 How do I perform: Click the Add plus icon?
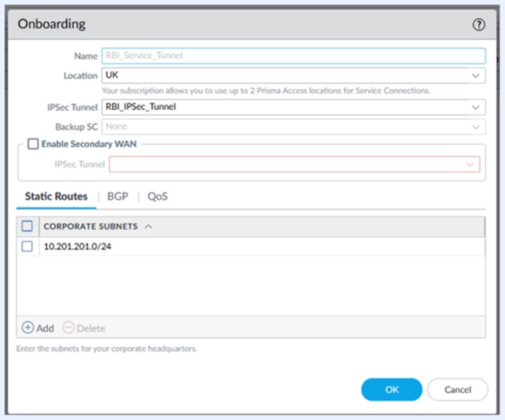click(x=28, y=328)
